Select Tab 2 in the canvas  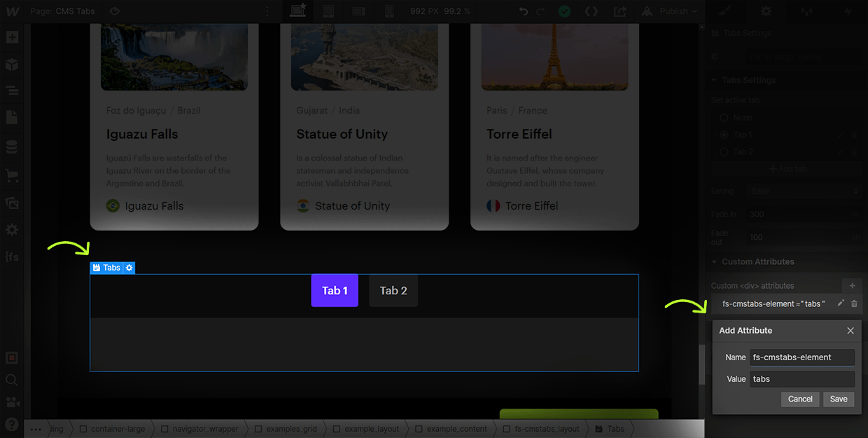[393, 290]
